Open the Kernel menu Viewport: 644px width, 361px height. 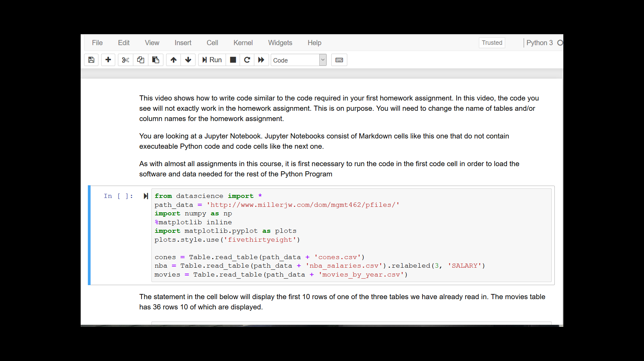coord(243,43)
